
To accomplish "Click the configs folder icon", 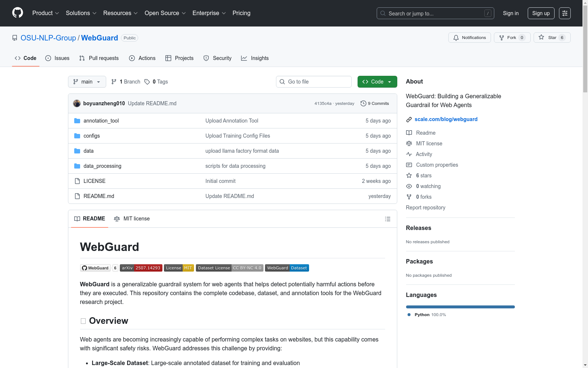I will 77,136.
